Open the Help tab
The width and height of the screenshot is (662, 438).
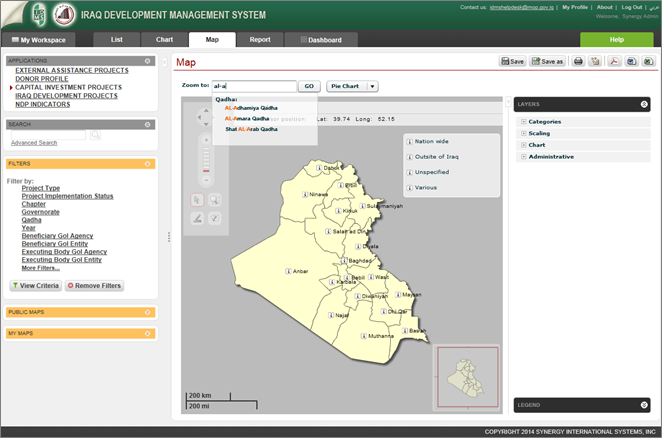point(616,40)
